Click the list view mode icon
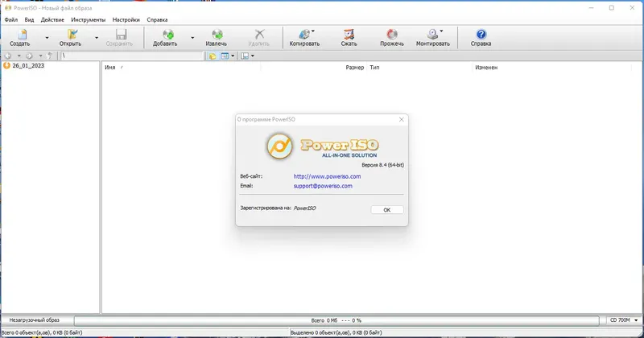The image size is (644, 338). click(225, 56)
